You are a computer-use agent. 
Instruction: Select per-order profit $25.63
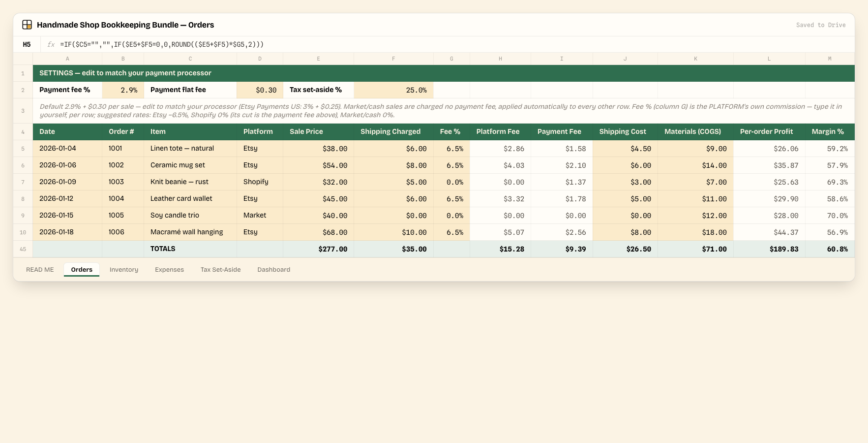click(x=769, y=182)
